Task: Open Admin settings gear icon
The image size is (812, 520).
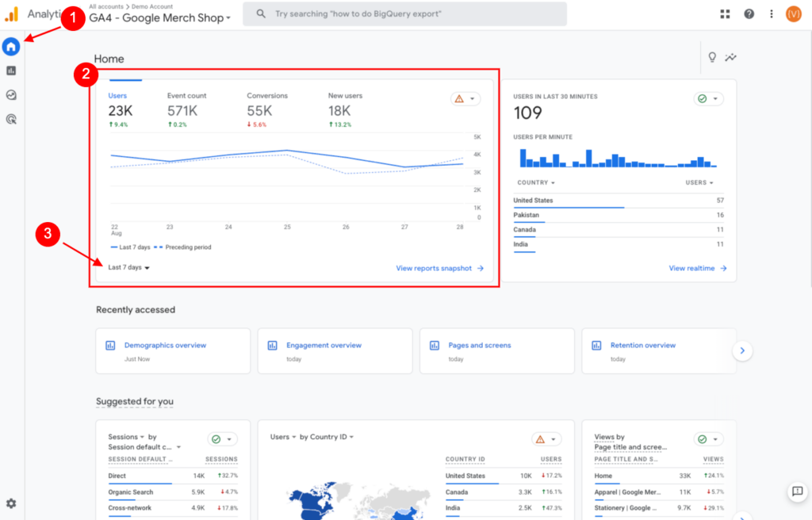Action: coord(11,503)
